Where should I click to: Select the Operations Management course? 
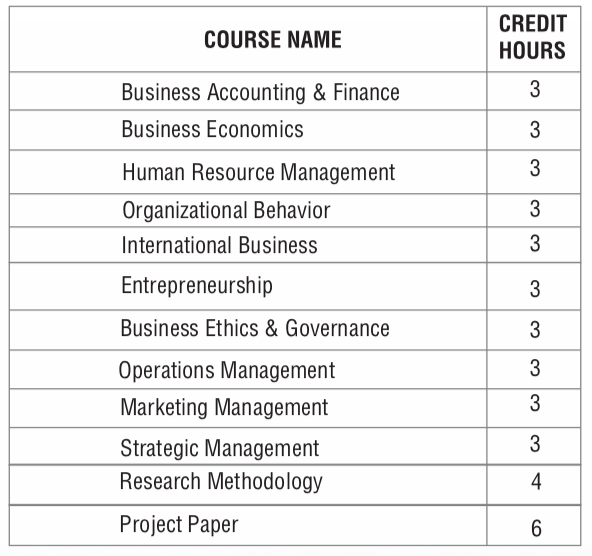(x=227, y=370)
